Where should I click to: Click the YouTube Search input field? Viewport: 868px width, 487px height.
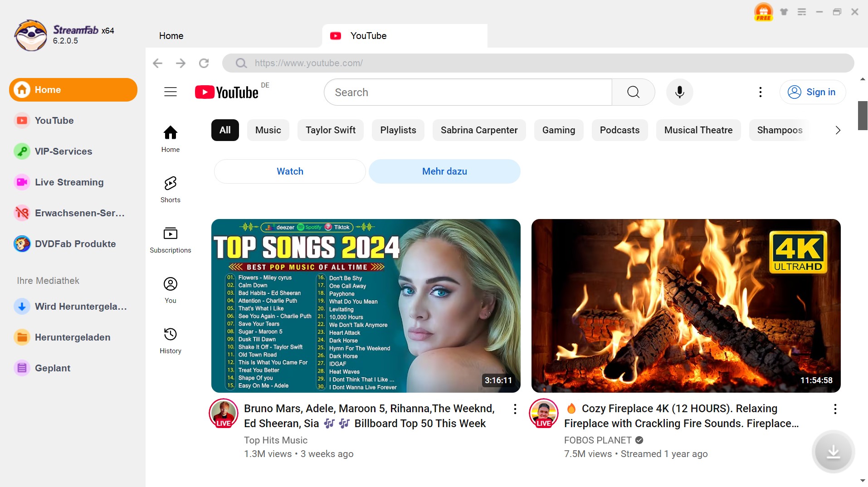468,92
